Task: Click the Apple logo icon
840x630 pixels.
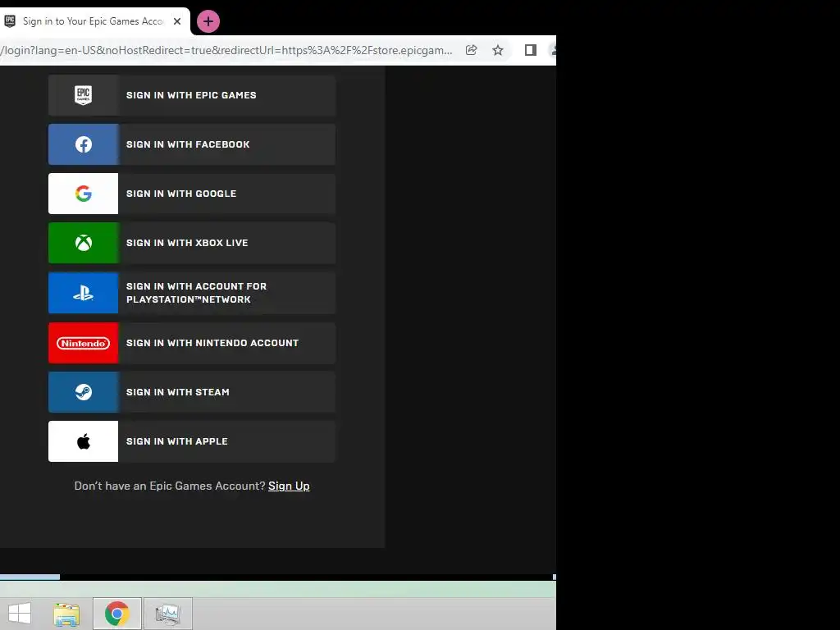Action: tap(83, 441)
